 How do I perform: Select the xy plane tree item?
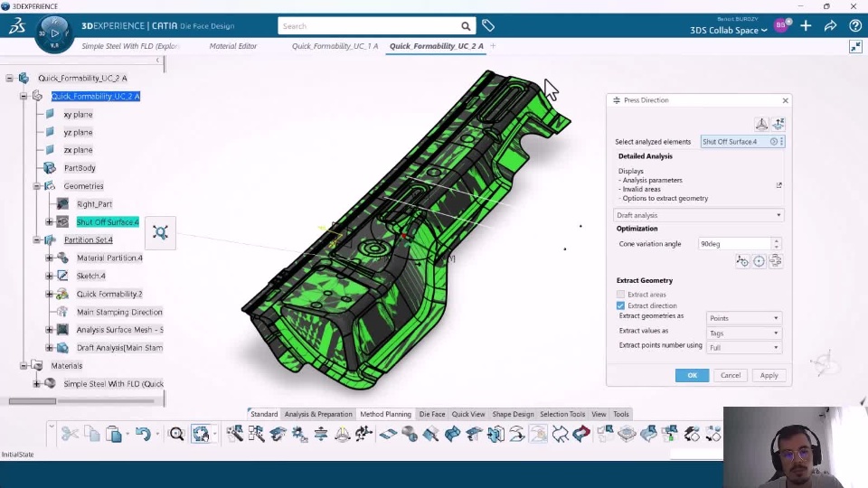tap(78, 115)
